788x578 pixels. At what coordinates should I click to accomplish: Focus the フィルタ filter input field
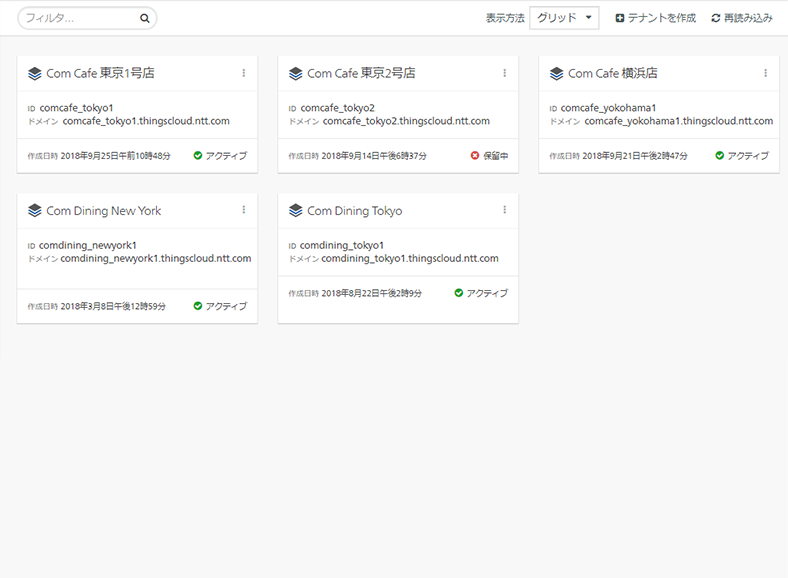pos(80,18)
